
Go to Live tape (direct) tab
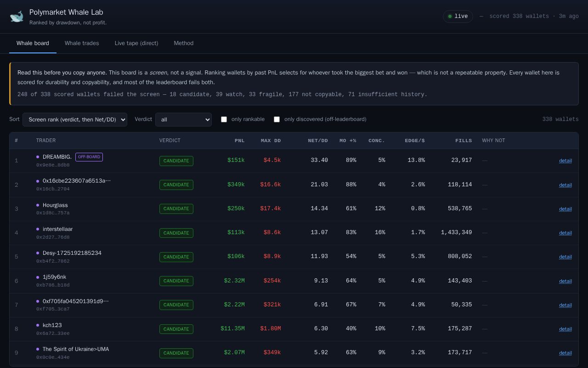click(136, 43)
